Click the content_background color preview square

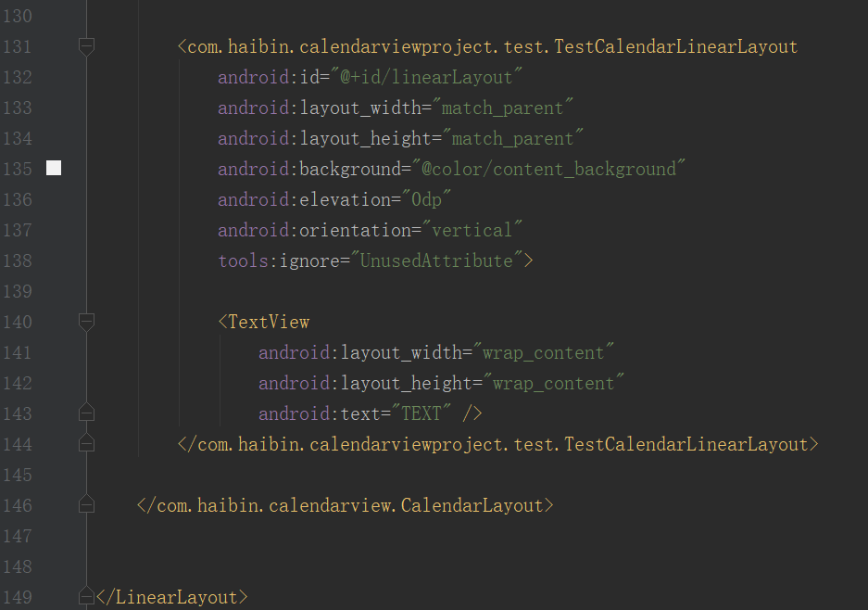click(53, 168)
